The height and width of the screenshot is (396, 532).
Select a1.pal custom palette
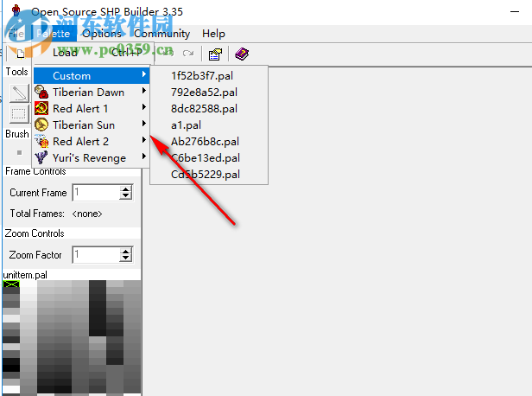209,125
